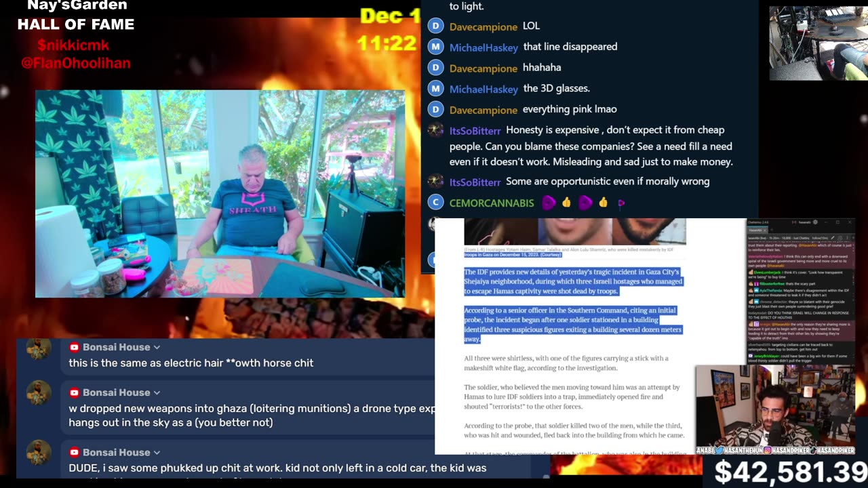Click the message 'Some are opportunistic even if morally wrong'
The width and height of the screenshot is (868, 488).
tap(608, 182)
